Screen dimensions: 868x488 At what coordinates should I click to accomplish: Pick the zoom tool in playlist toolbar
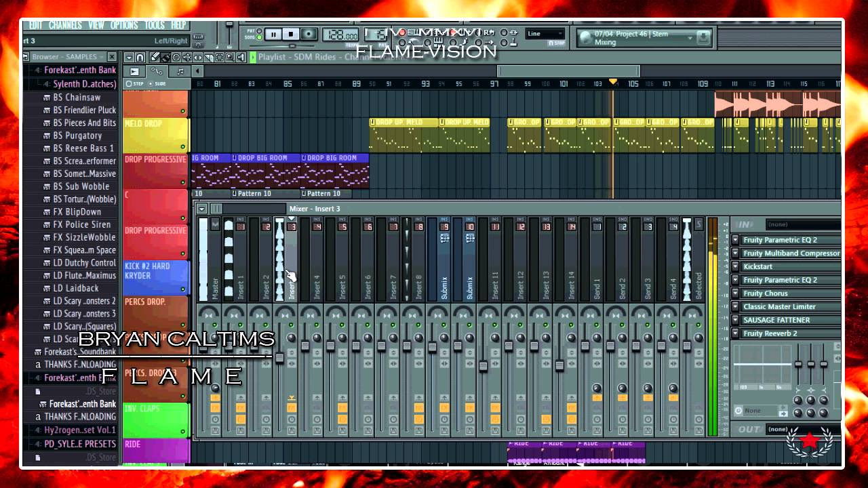click(x=230, y=58)
